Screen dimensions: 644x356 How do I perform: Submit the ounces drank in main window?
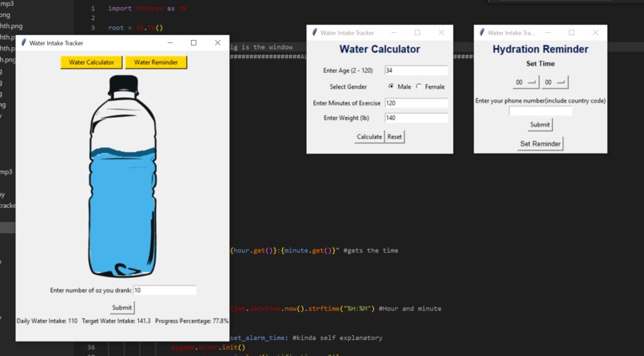point(122,307)
